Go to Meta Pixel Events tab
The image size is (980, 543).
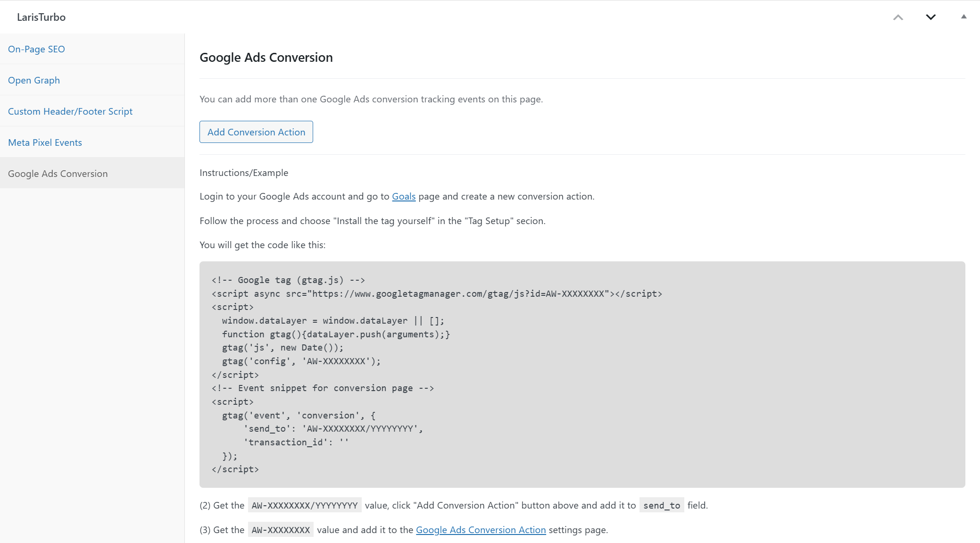tap(45, 142)
